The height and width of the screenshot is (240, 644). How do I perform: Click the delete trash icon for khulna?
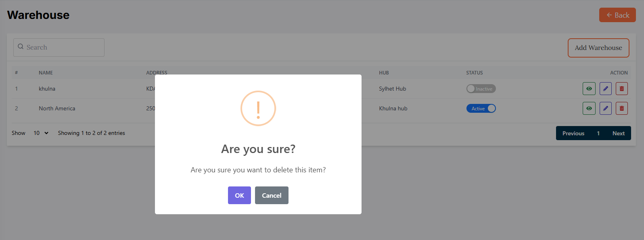point(621,89)
